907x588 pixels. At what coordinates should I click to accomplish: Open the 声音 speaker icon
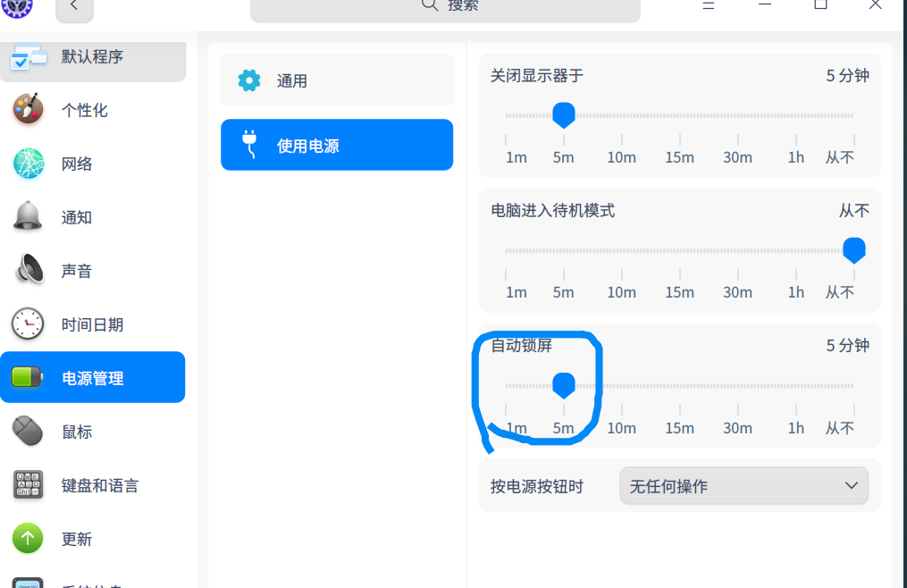pos(29,270)
